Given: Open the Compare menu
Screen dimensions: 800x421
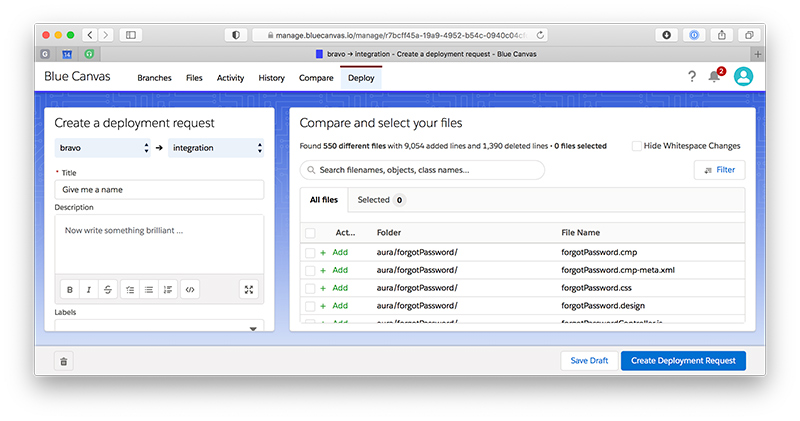Looking at the screenshot, I should pos(316,78).
